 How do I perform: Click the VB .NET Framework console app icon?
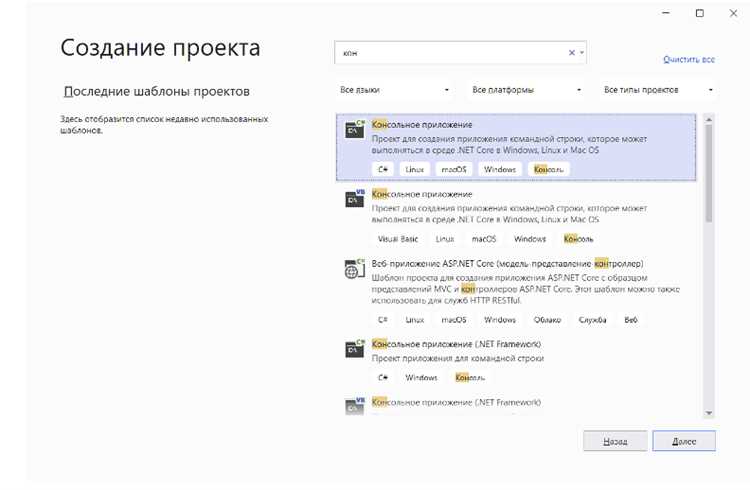(x=355, y=406)
